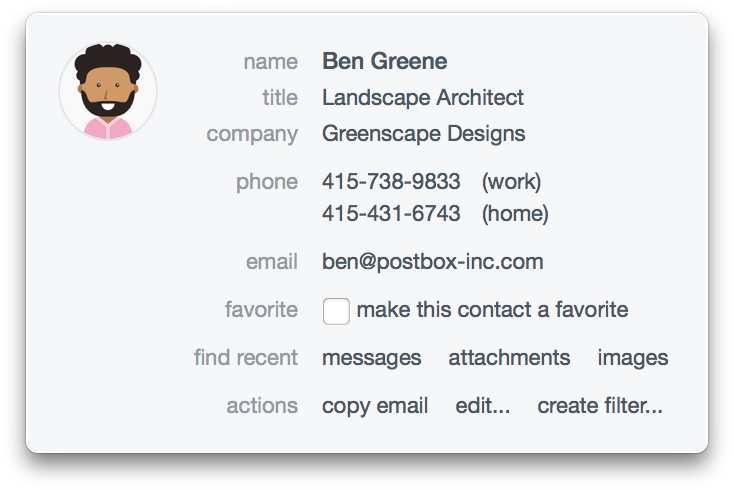Image resolution: width=734 pixels, height=490 pixels.
Task: Click the Landscape Architect title text
Action: (x=422, y=98)
